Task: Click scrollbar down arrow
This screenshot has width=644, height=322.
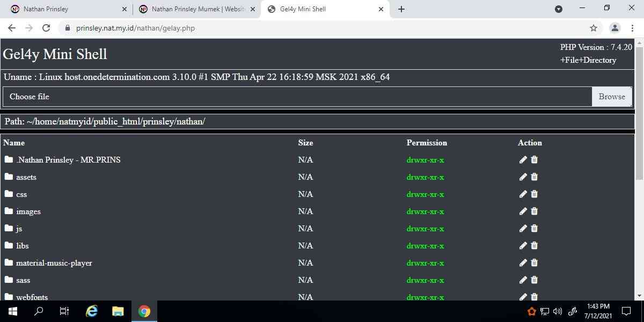Action: click(639, 296)
